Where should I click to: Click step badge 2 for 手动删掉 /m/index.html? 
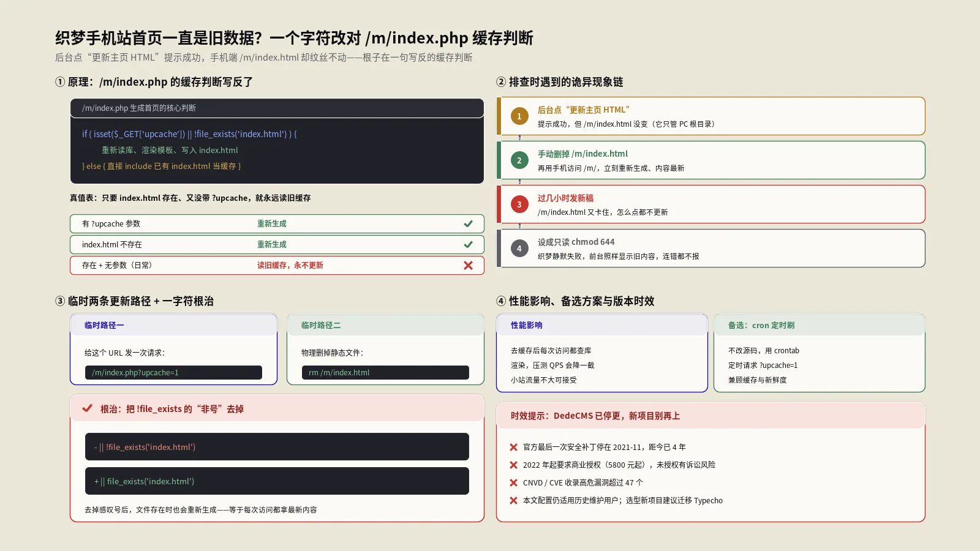519,160
